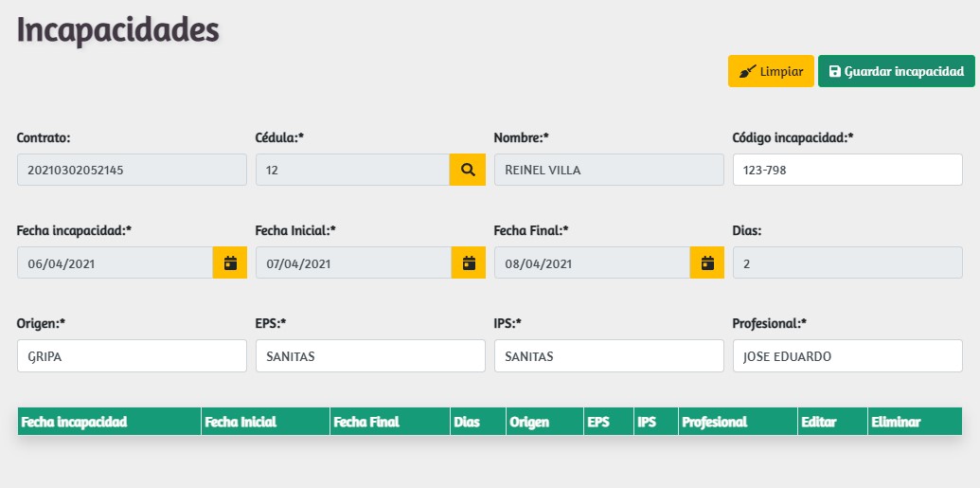Click the Fecha Final date field

[x=592, y=262]
